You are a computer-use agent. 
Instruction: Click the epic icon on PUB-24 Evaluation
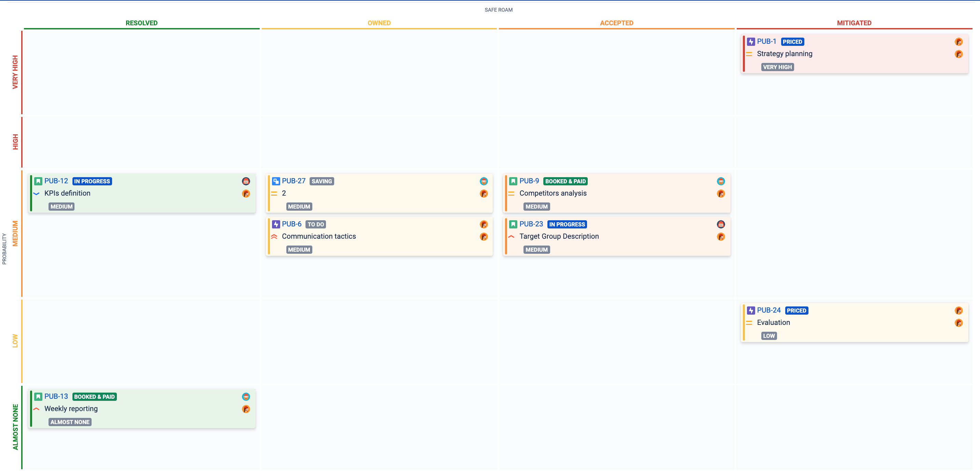[x=751, y=310]
